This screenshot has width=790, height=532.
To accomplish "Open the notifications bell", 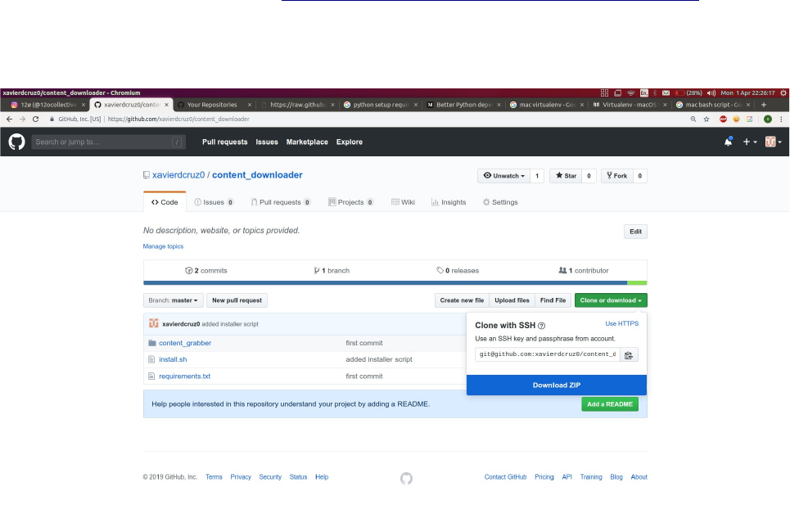I will pyautogui.click(x=728, y=142).
